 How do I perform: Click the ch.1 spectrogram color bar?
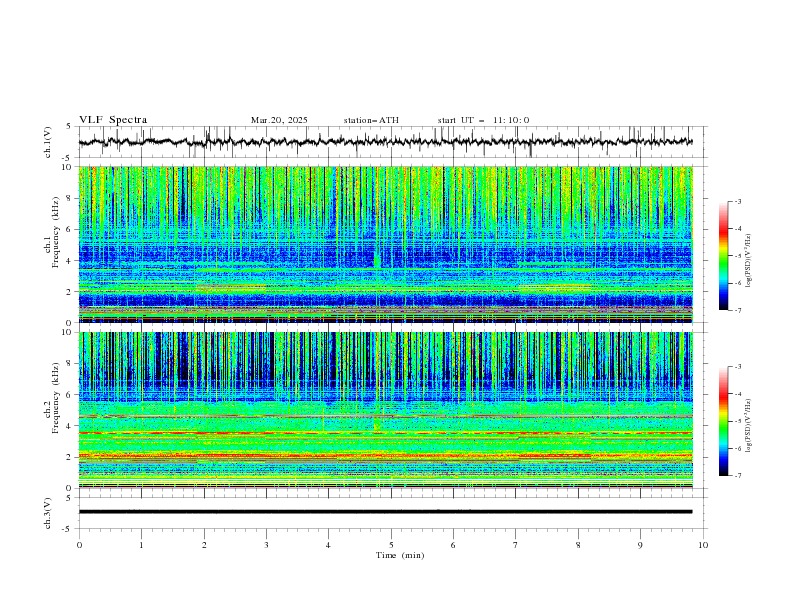coord(723,256)
